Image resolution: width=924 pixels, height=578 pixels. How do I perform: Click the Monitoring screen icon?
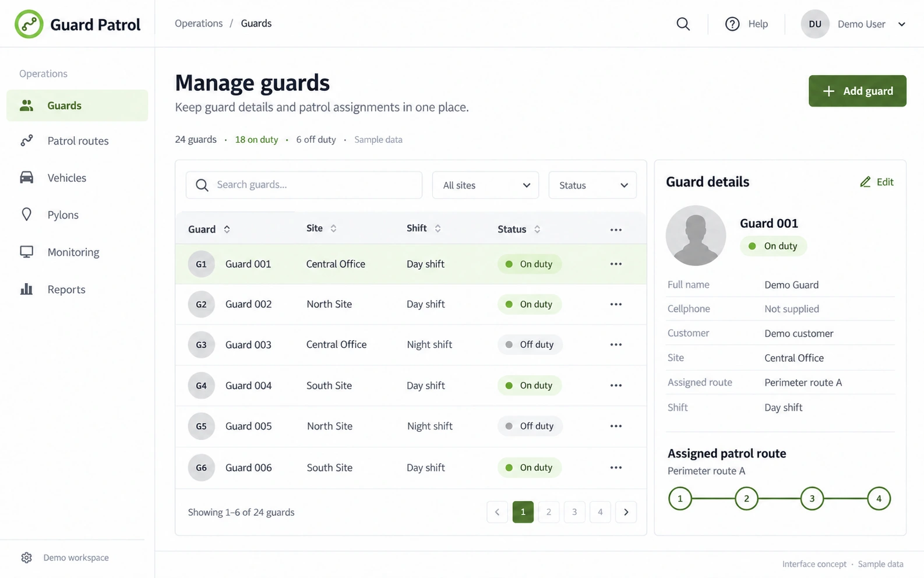pyautogui.click(x=27, y=252)
